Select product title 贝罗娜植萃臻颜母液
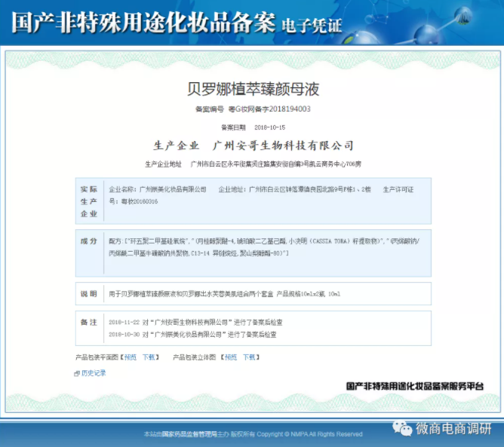The image size is (504, 447). (253, 89)
